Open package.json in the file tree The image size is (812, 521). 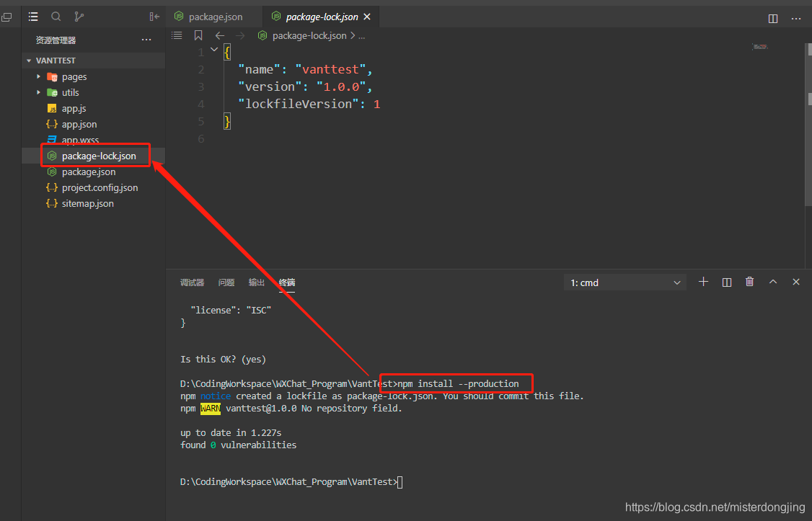pos(93,172)
